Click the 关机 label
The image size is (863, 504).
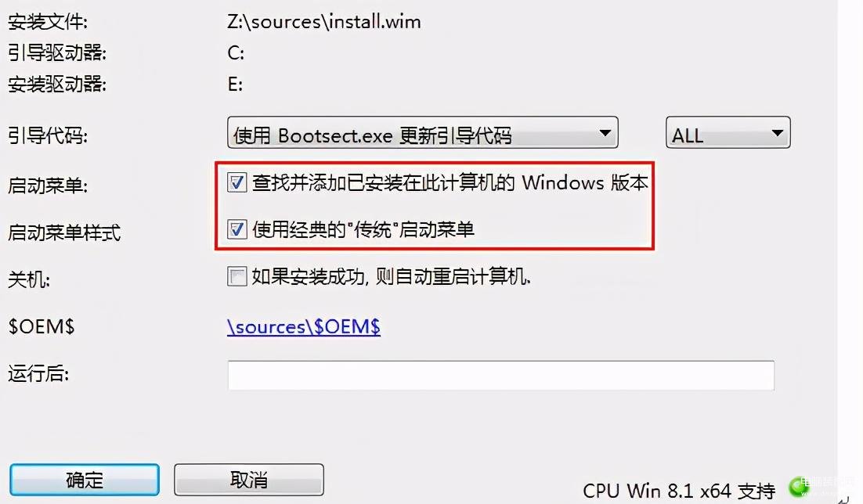coord(29,279)
